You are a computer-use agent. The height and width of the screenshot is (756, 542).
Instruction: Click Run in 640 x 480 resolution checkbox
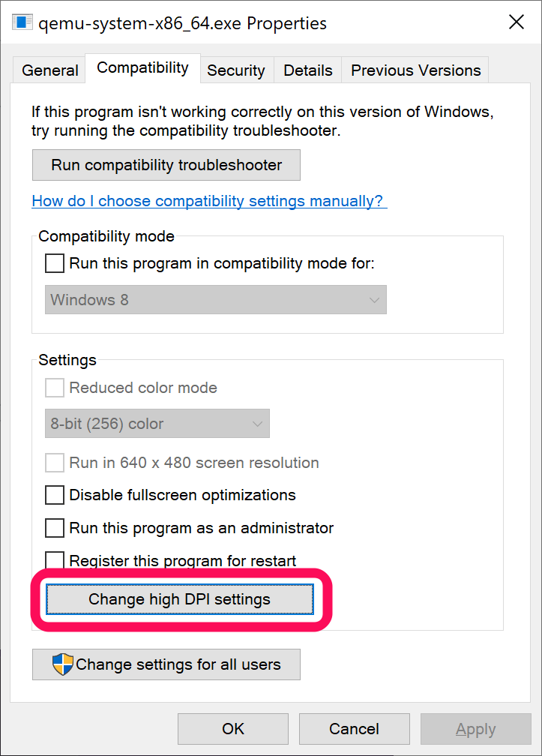55,463
